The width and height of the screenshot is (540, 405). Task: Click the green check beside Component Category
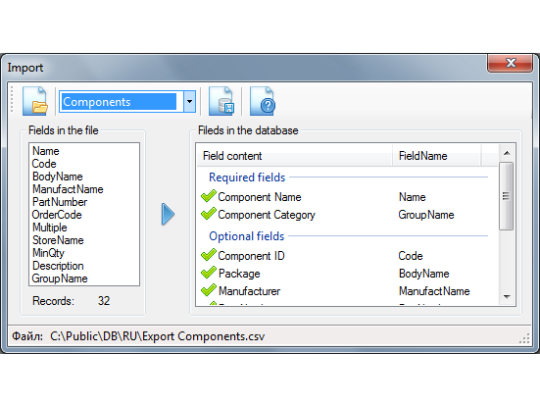[209, 214]
